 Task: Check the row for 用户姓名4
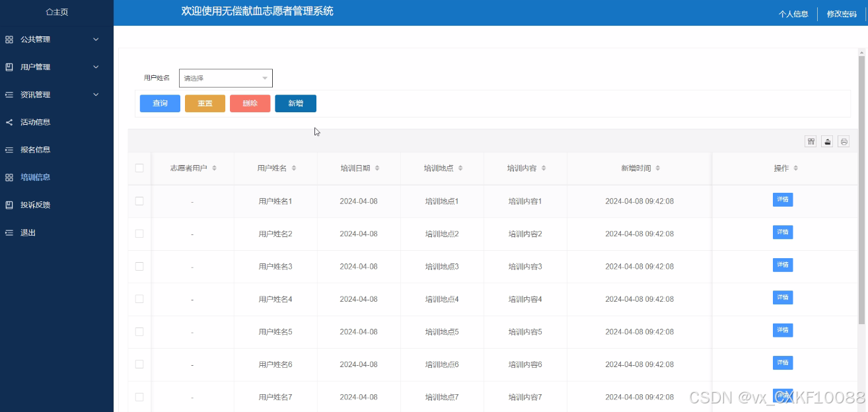(x=139, y=299)
